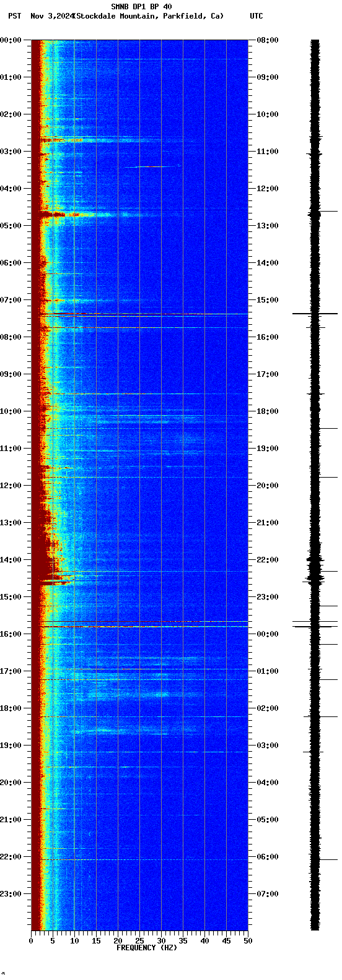Click the UTC time label '00:00'
This screenshot has height=980, width=342.
(268, 634)
